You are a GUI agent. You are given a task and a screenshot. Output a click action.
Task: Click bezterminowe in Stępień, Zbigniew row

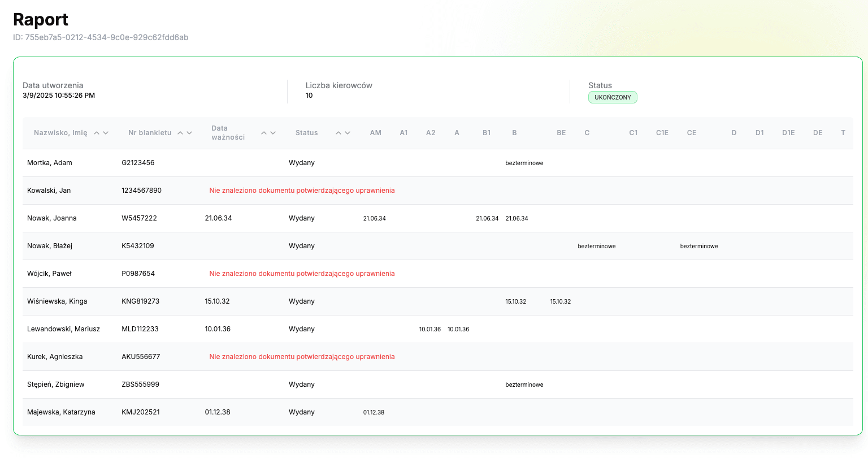click(524, 384)
